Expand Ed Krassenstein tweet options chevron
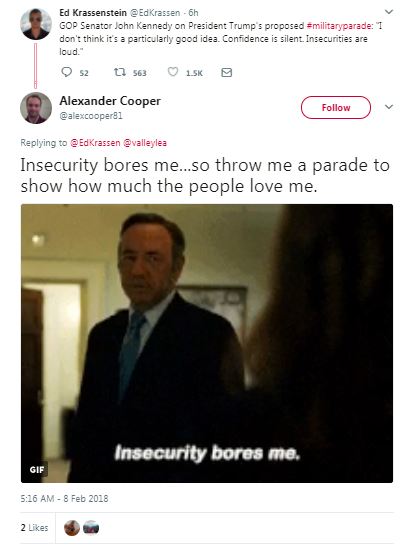417x545 pixels. 389,12
